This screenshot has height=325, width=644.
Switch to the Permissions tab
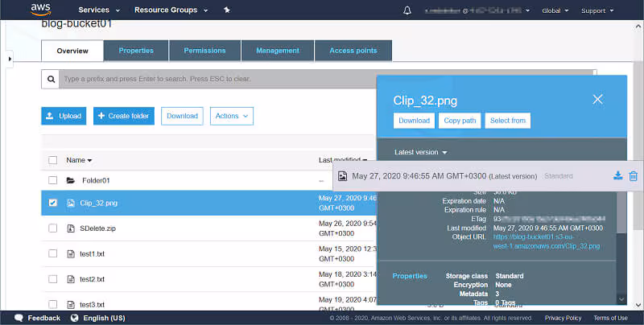(x=204, y=51)
